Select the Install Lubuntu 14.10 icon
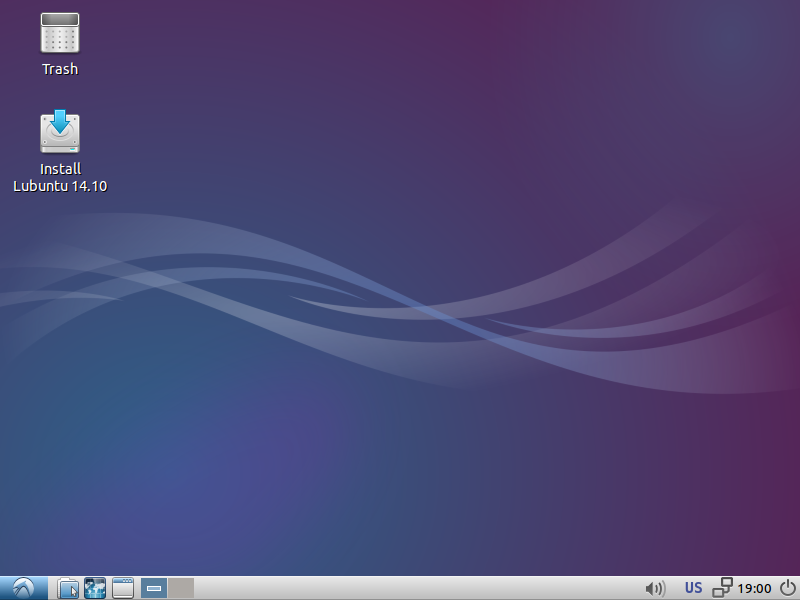Screen dimensions: 800x600 tap(60, 133)
